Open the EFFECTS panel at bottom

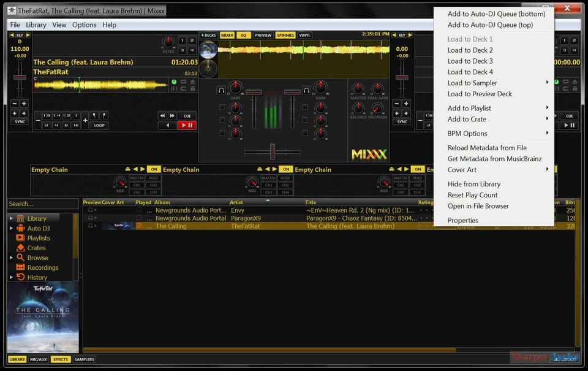click(x=61, y=359)
